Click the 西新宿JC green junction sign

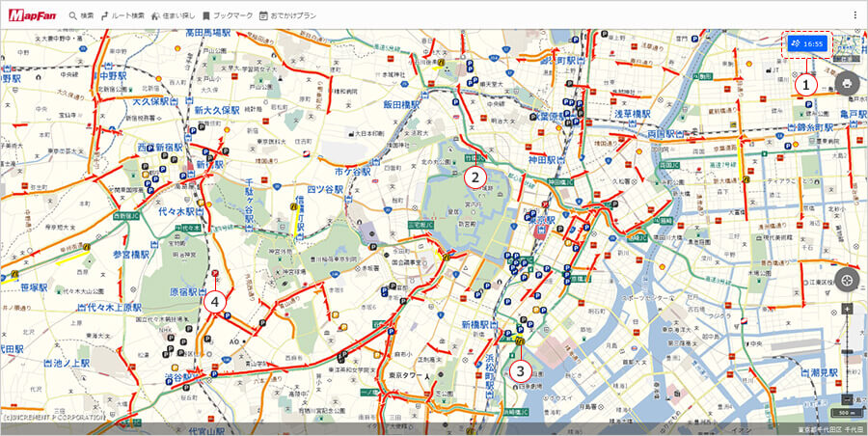[x=124, y=214]
